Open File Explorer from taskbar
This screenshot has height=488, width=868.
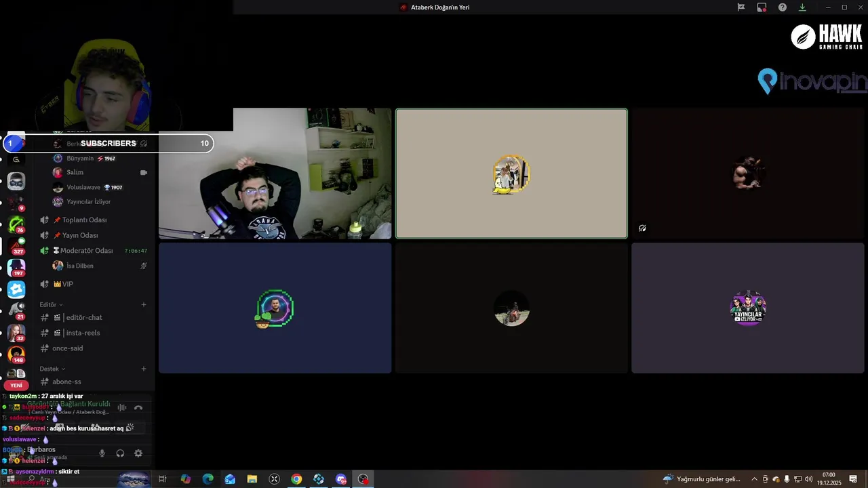click(252, 479)
